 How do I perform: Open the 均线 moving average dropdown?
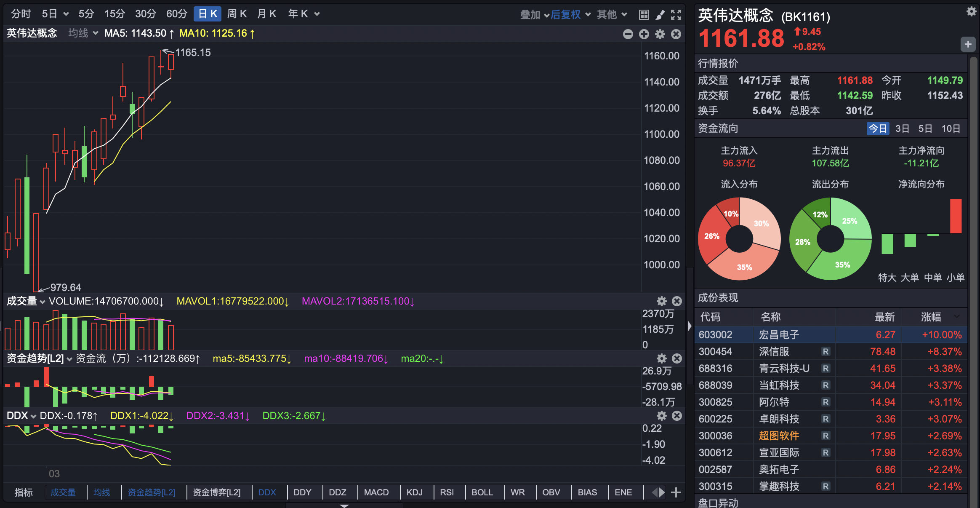pos(83,33)
